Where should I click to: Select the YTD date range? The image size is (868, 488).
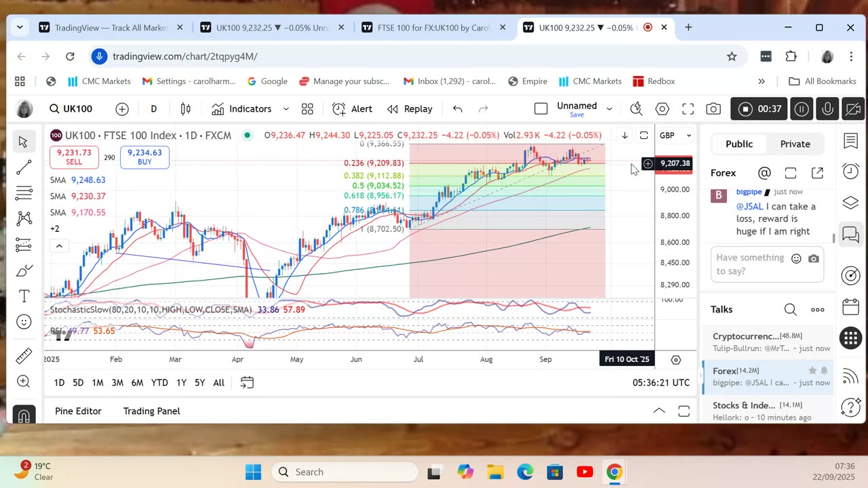[x=159, y=383]
